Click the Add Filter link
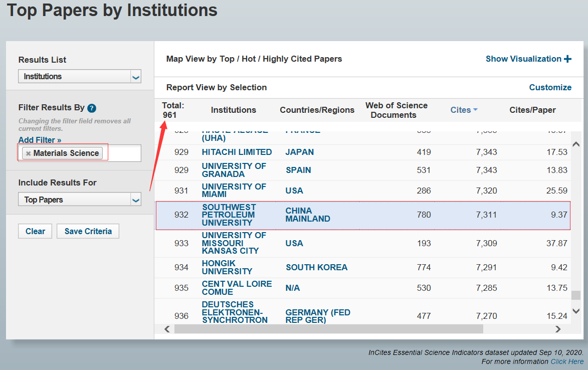 40,140
